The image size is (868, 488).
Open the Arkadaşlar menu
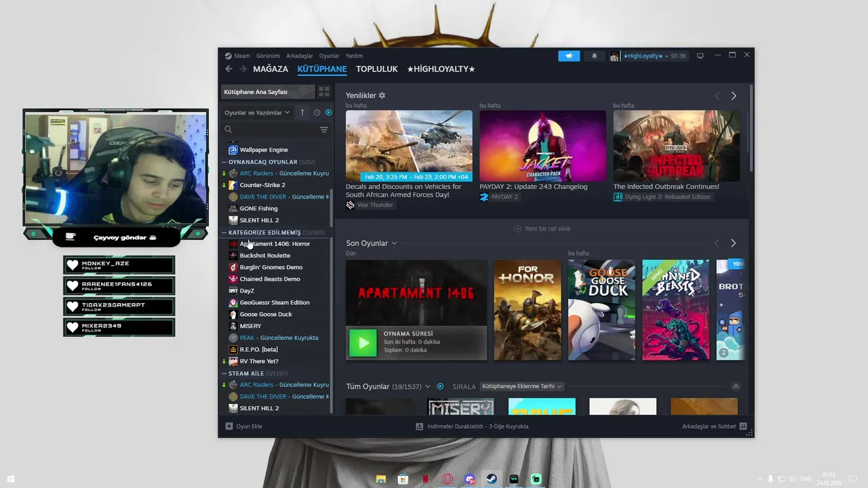point(300,56)
